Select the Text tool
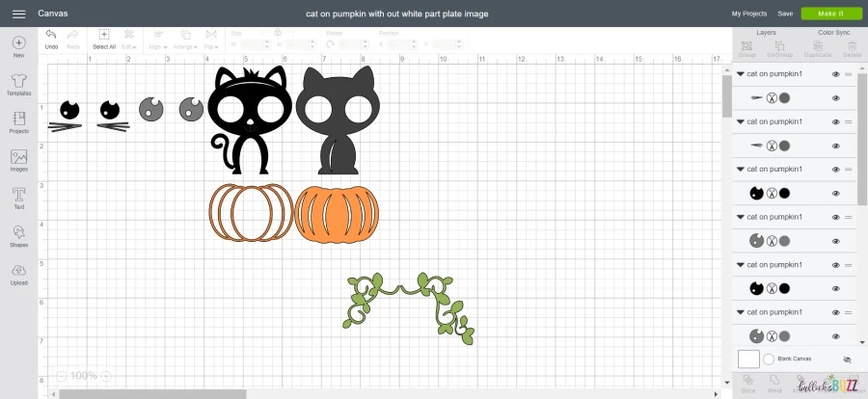The height and width of the screenshot is (399, 868). pos(19,195)
